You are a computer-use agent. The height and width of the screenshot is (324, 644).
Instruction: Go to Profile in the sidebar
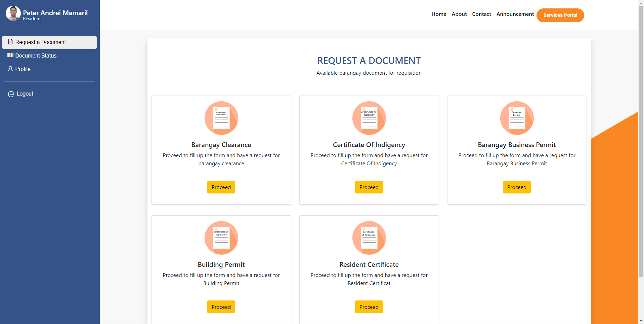23,69
